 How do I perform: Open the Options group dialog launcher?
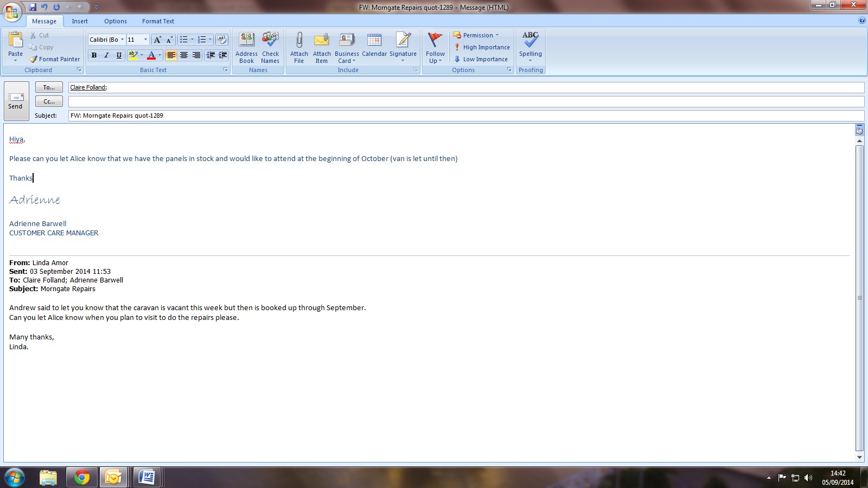pyautogui.click(x=509, y=70)
